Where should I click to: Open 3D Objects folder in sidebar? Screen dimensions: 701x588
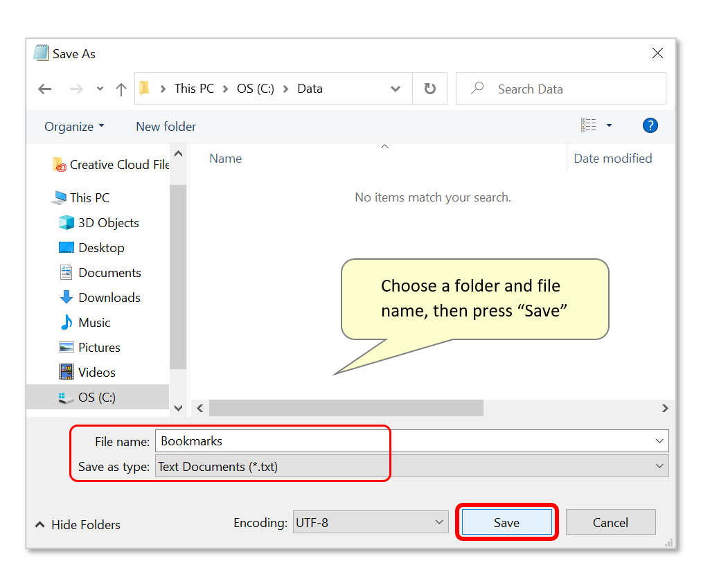(x=98, y=223)
